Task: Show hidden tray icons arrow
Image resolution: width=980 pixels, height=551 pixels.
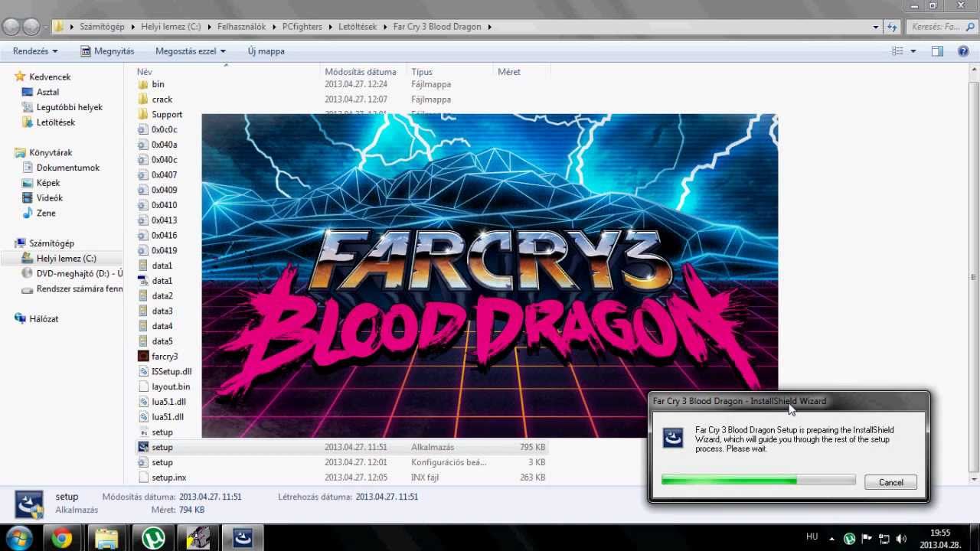Action: 832,539
